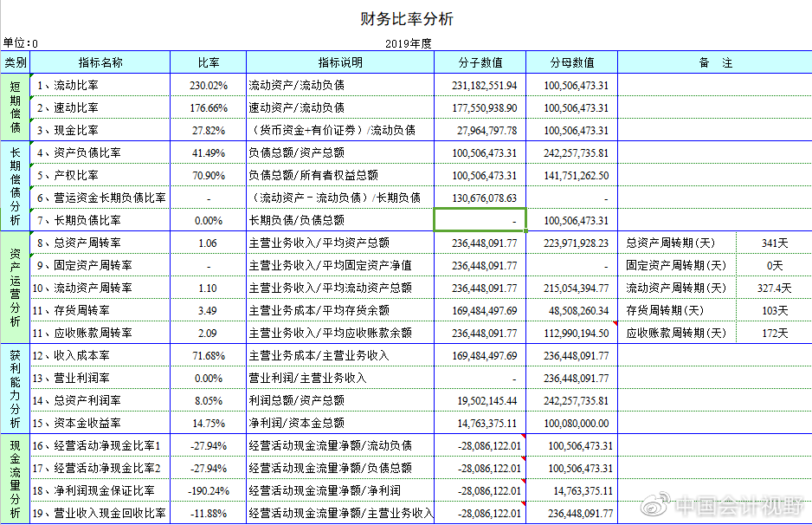Select the numerator value 27,964,797.78
Viewport: 812px width, 525px height.
pyautogui.click(x=487, y=131)
